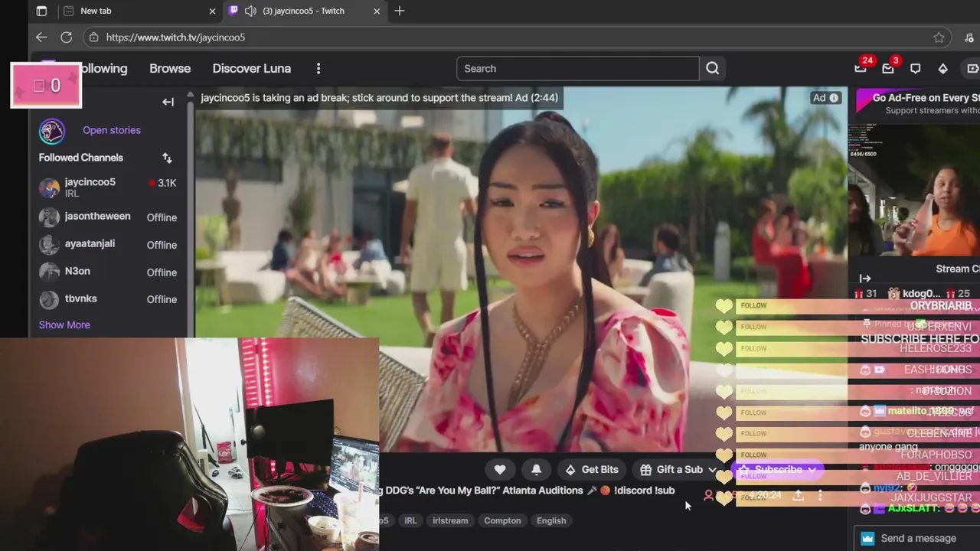The width and height of the screenshot is (980, 551).
Task: Follow channel with the heart button
Action: click(x=500, y=469)
